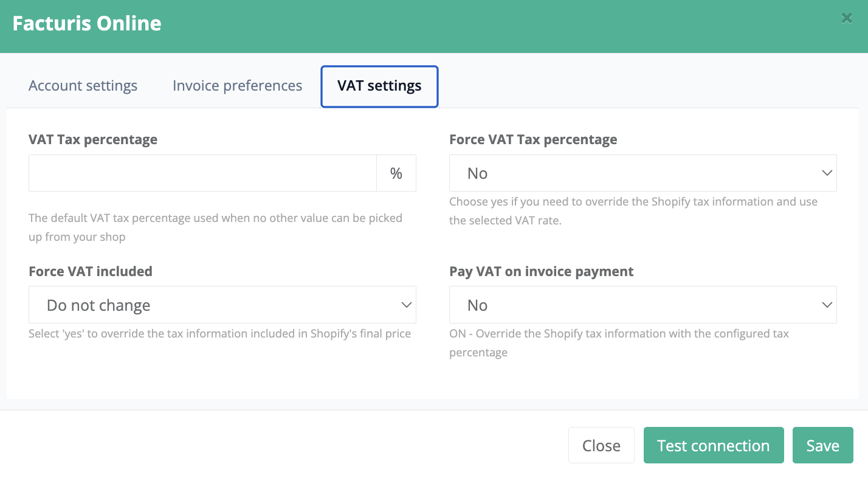Click chevron arrow of Force VAT included

(407, 305)
